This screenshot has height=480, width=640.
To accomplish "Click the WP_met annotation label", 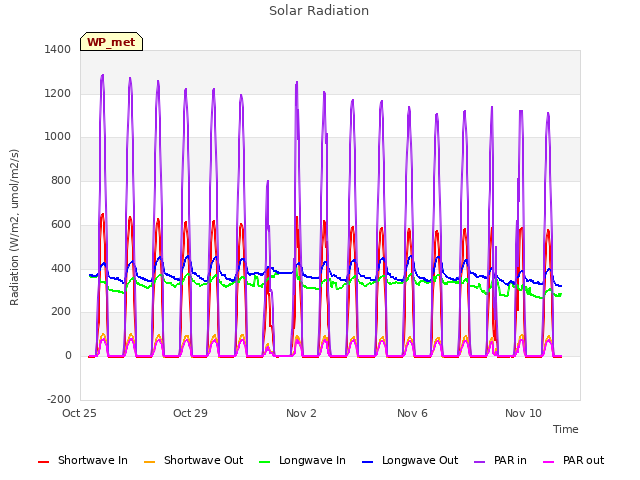I will tap(111, 42).
